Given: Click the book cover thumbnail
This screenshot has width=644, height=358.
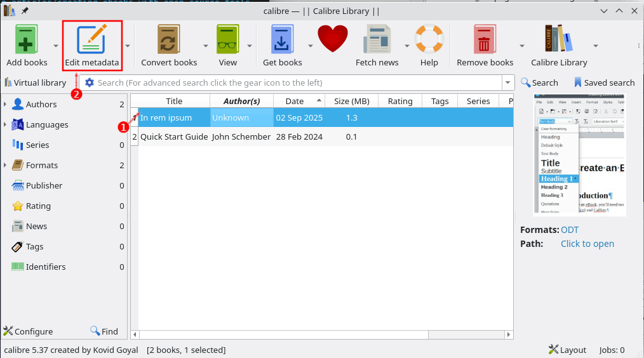Looking at the screenshot, I should pyautogui.click(x=579, y=156).
